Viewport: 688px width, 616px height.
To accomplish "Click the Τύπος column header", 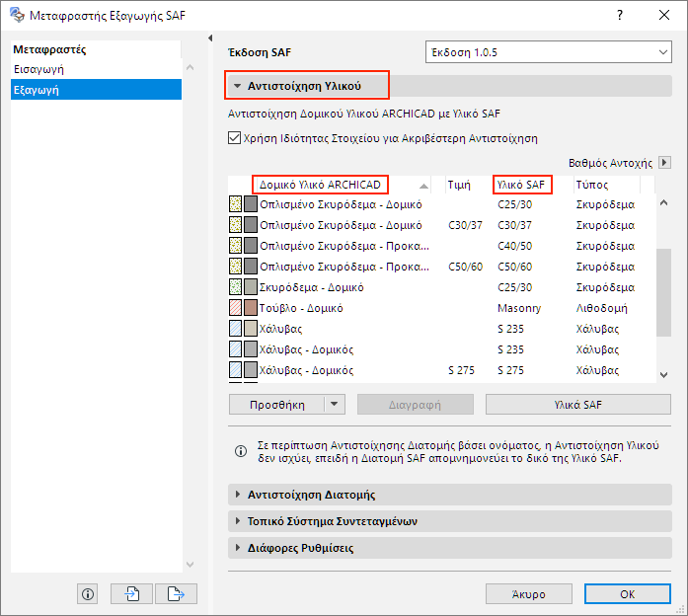I will pyautogui.click(x=591, y=185).
